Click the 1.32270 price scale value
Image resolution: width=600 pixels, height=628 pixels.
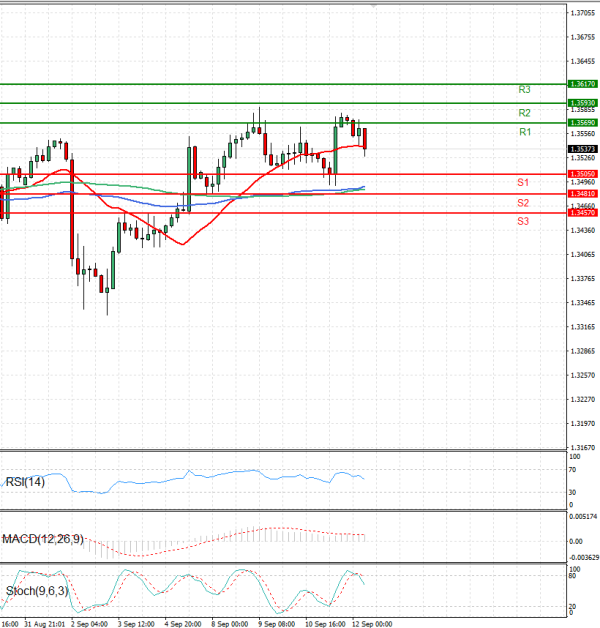tap(583, 399)
